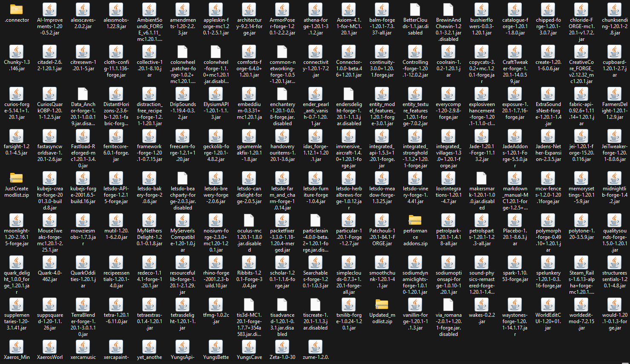The width and height of the screenshot is (630, 364).
Task: Select the Updated_modlist.zip archive icon
Action: (x=382, y=304)
